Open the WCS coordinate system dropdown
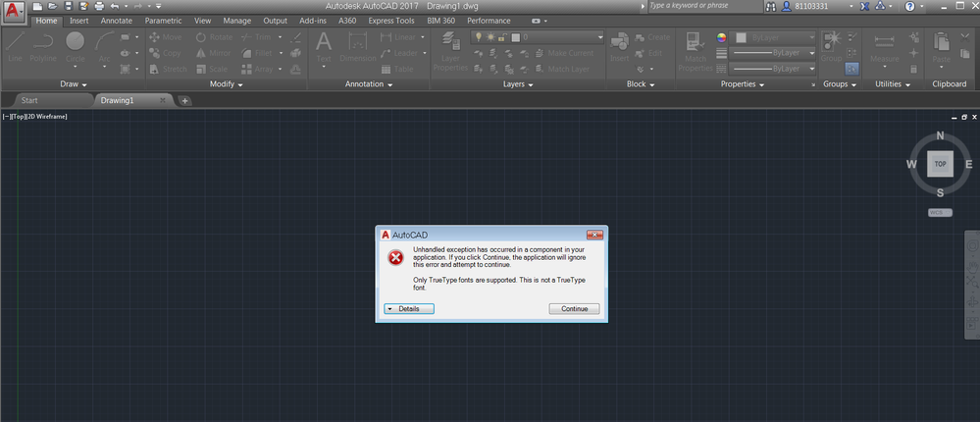Screen dimensions: 980x422 pyautogui.click(x=940, y=213)
